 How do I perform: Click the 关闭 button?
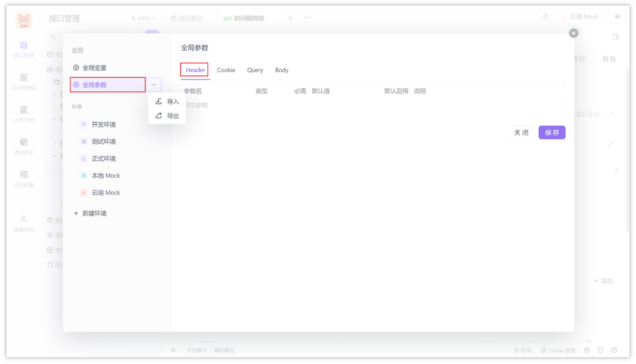coord(521,133)
